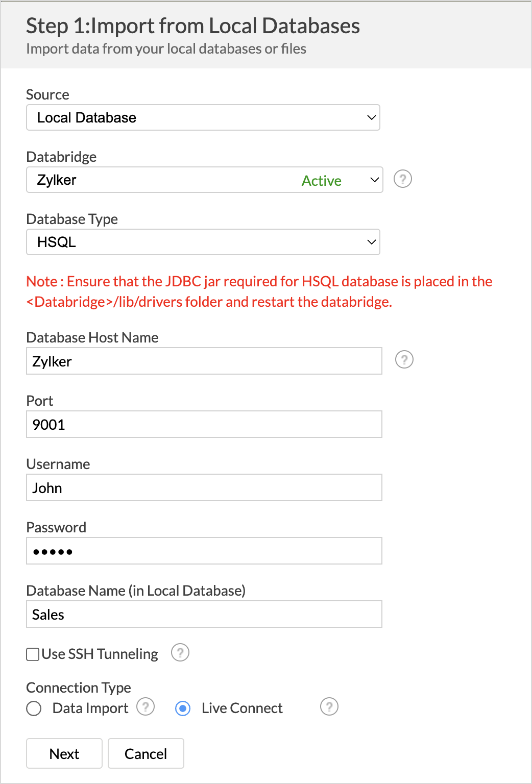
Task: Click the Database Host Name field containing Zylker
Action: 204,361
